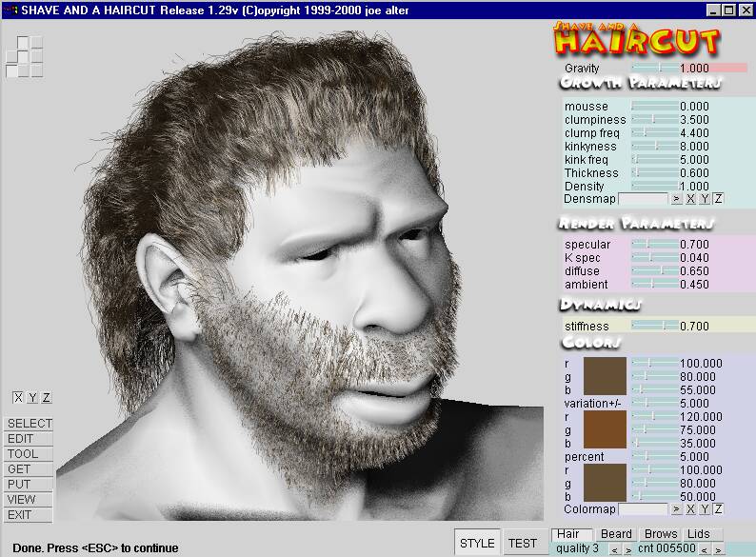This screenshot has width=756, height=557.
Task: Click the clump freq slider
Action: click(x=655, y=132)
